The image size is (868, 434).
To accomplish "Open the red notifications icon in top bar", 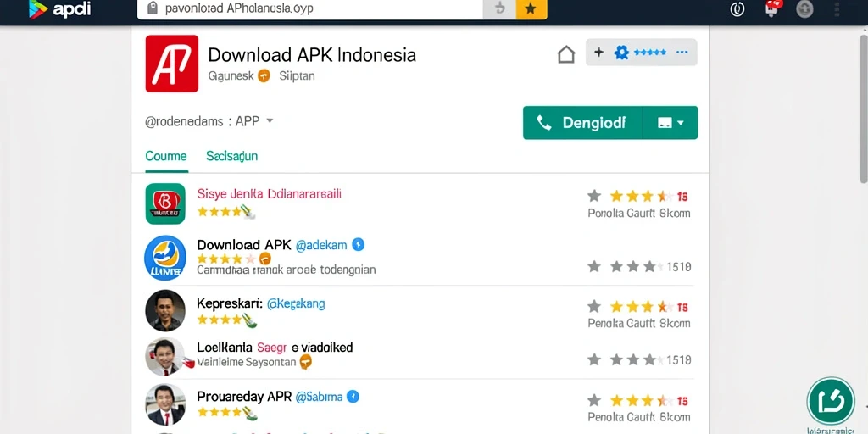I will tap(773, 8).
